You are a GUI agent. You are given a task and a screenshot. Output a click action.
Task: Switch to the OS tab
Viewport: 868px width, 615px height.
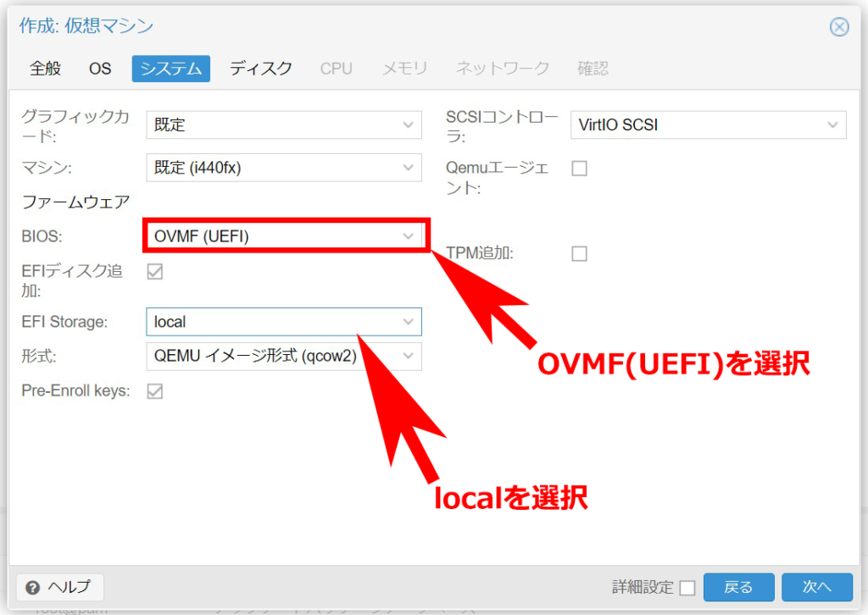pyautogui.click(x=100, y=69)
